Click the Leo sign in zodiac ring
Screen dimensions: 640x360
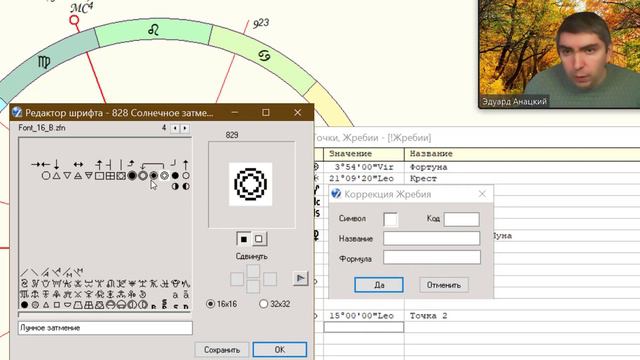pos(153,29)
